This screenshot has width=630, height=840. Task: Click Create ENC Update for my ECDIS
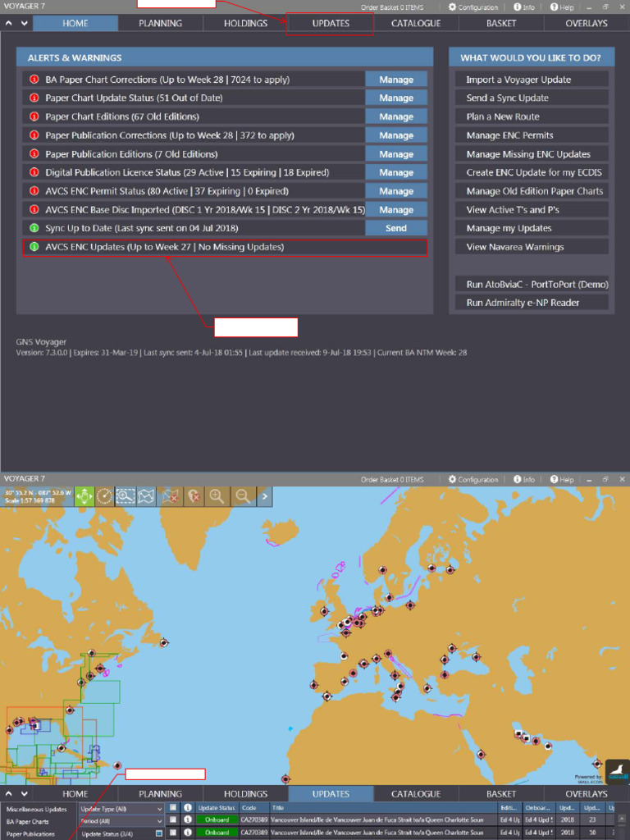coord(532,172)
